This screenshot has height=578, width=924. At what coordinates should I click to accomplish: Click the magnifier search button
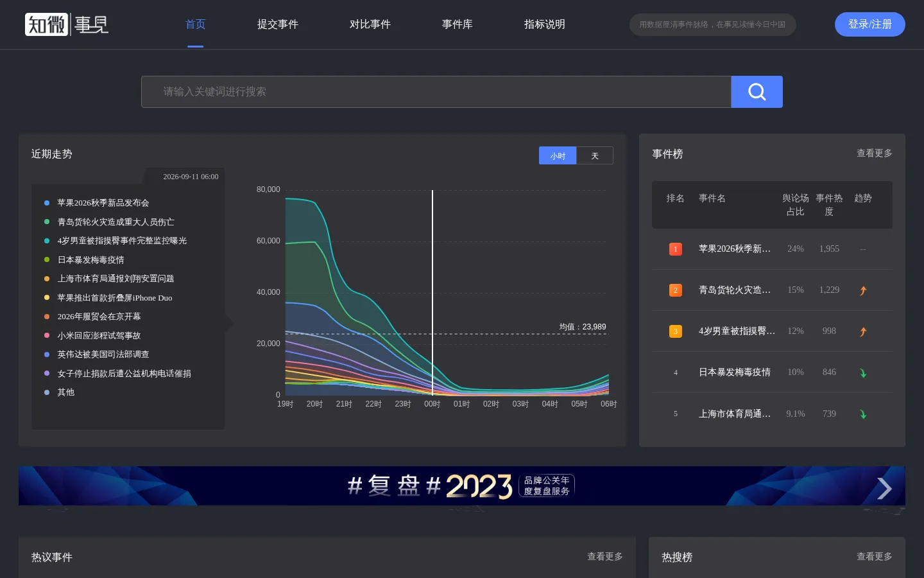coord(757,92)
